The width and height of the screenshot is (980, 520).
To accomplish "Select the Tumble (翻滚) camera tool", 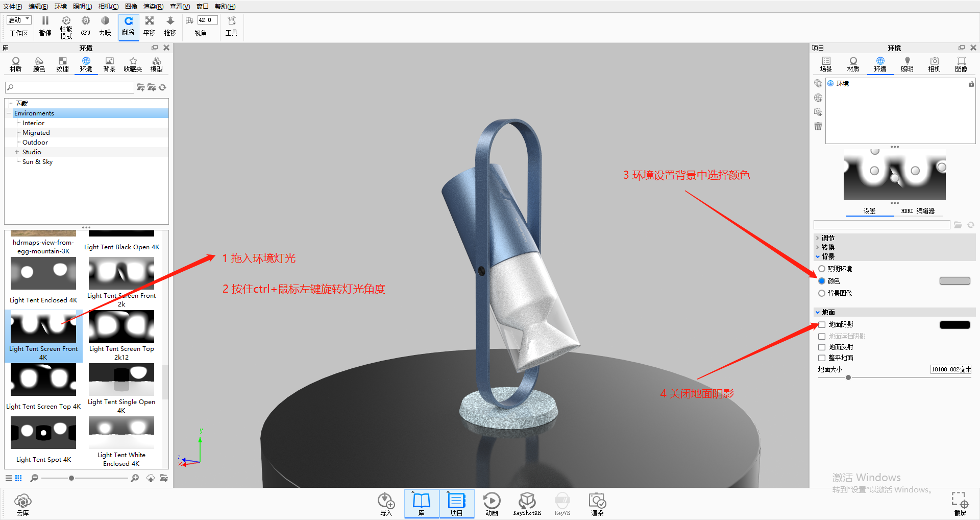I will pyautogui.click(x=129, y=27).
